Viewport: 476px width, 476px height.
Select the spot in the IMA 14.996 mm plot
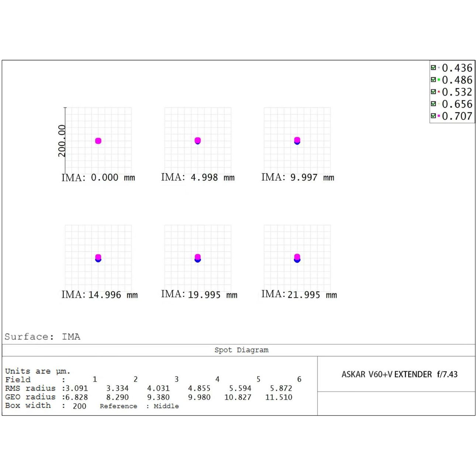(98, 258)
